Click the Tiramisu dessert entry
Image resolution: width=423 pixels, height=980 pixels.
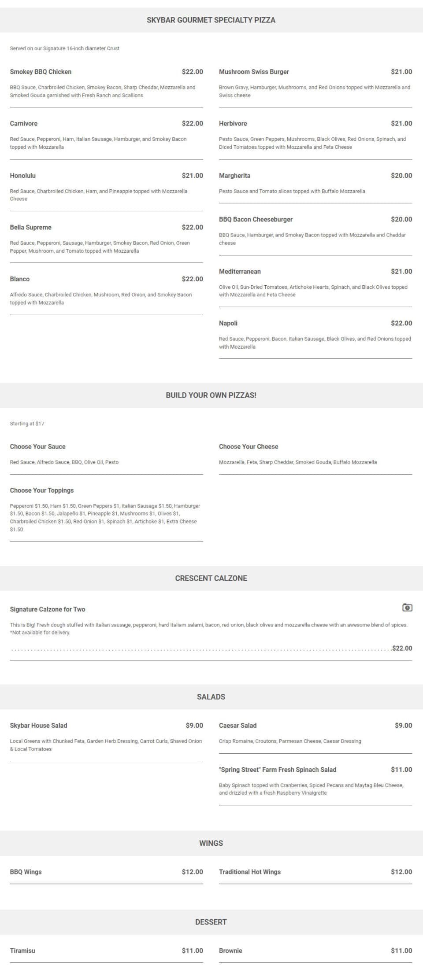click(22, 951)
